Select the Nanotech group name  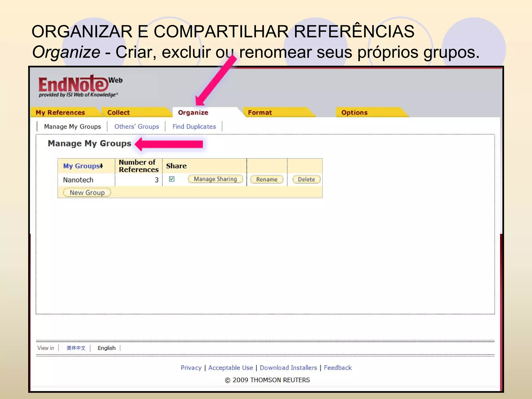coord(78,180)
